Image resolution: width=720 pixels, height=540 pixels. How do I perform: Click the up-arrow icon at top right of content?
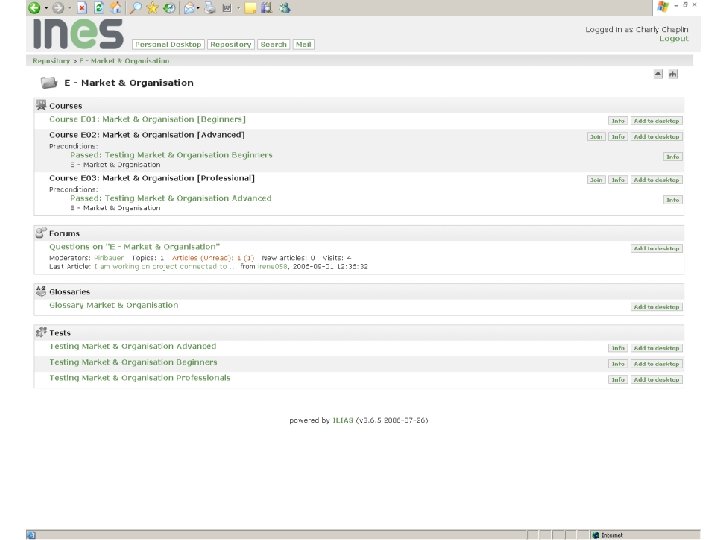coord(658,74)
